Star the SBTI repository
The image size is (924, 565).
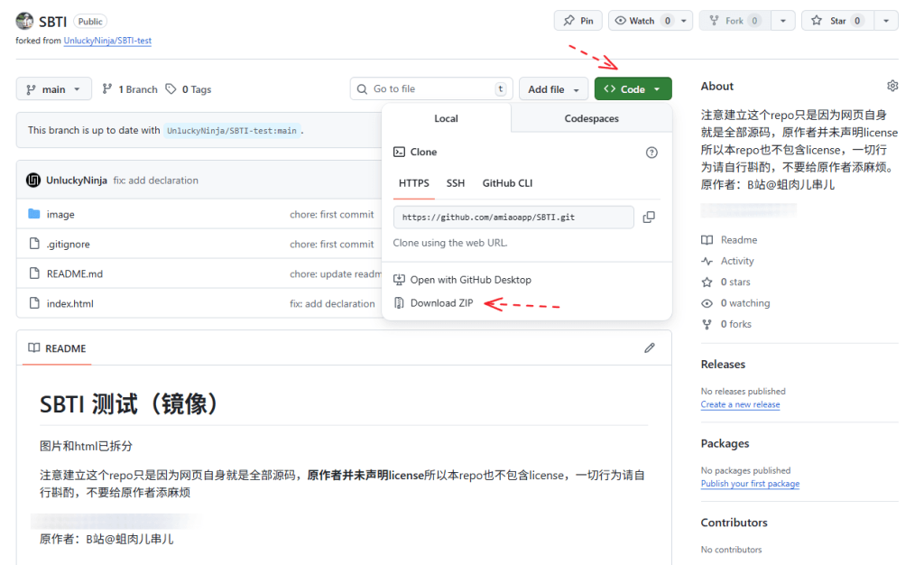[x=836, y=21]
